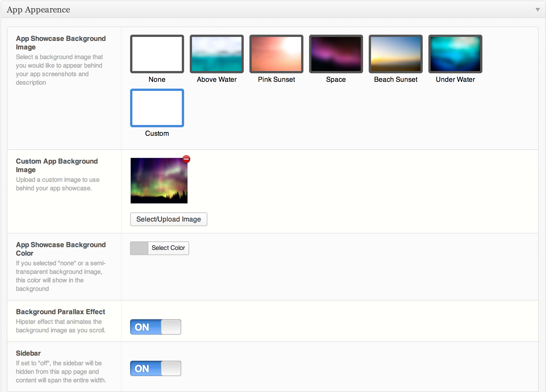546x392 pixels.
Task: Click the 'Custom' label
Action: click(x=157, y=134)
